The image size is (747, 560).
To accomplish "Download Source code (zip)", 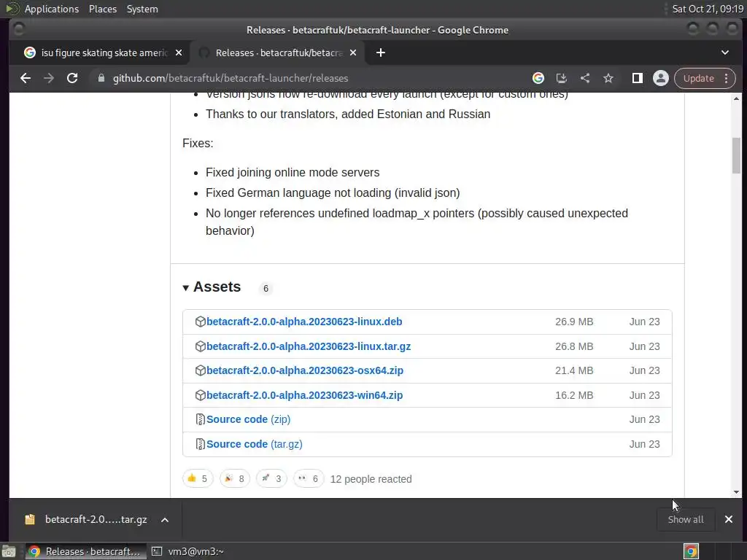I will pyautogui.click(x=248, y=419).
